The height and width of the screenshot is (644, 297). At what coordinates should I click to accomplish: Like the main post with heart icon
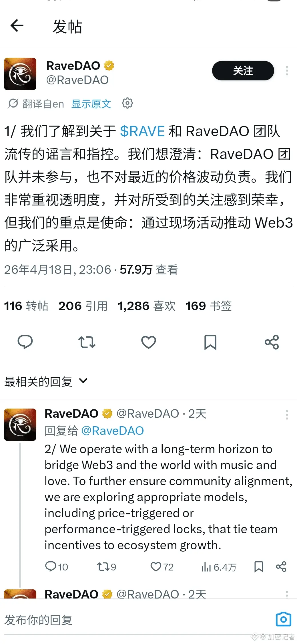pos(149,342)
